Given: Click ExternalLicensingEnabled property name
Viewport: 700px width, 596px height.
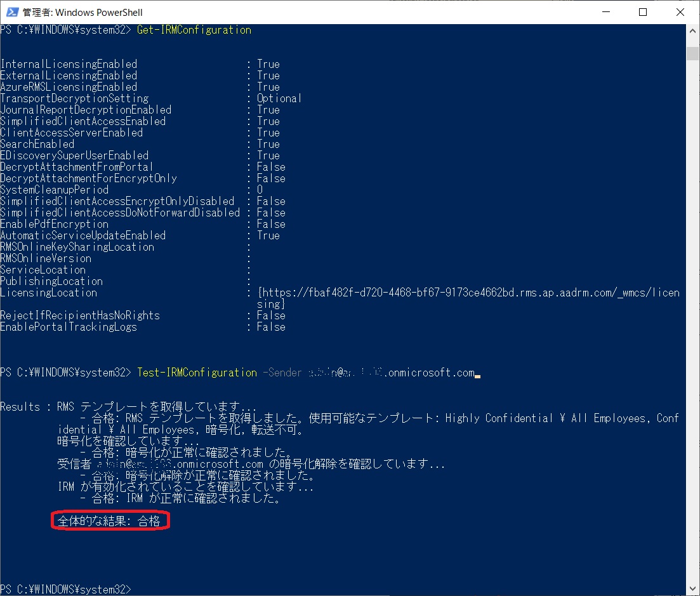Looking at the screenshot, I should coord(69,76).
